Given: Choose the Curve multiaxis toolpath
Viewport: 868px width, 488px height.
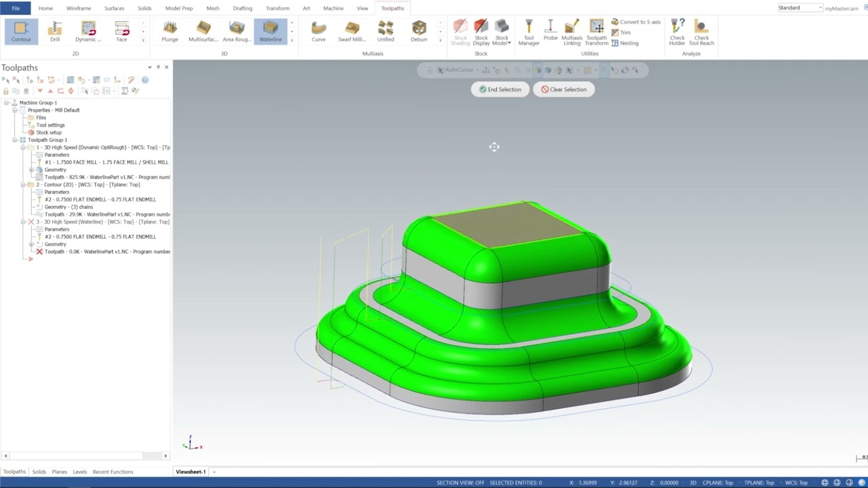Looking at the screenshot, I should (x=319, y=32).
